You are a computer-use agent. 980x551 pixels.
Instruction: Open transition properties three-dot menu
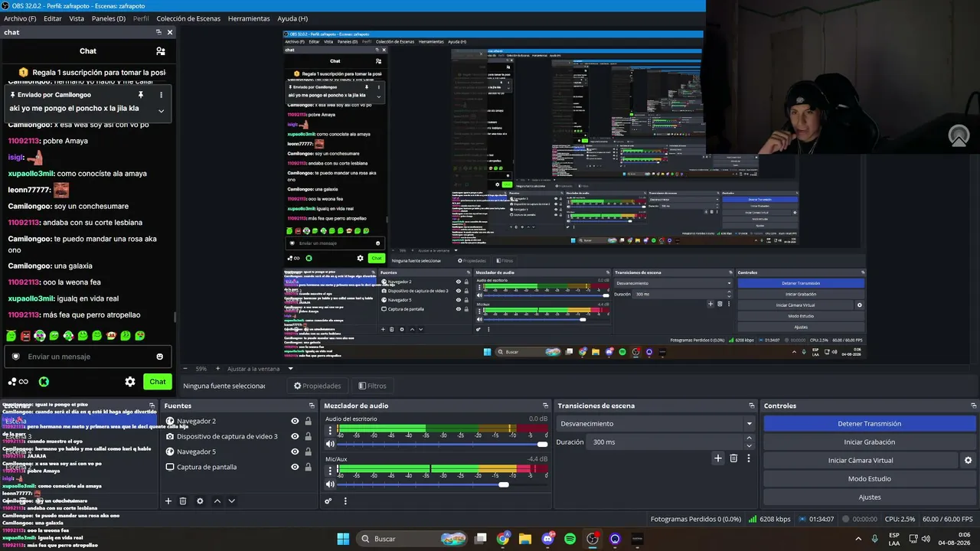[749, 458]
